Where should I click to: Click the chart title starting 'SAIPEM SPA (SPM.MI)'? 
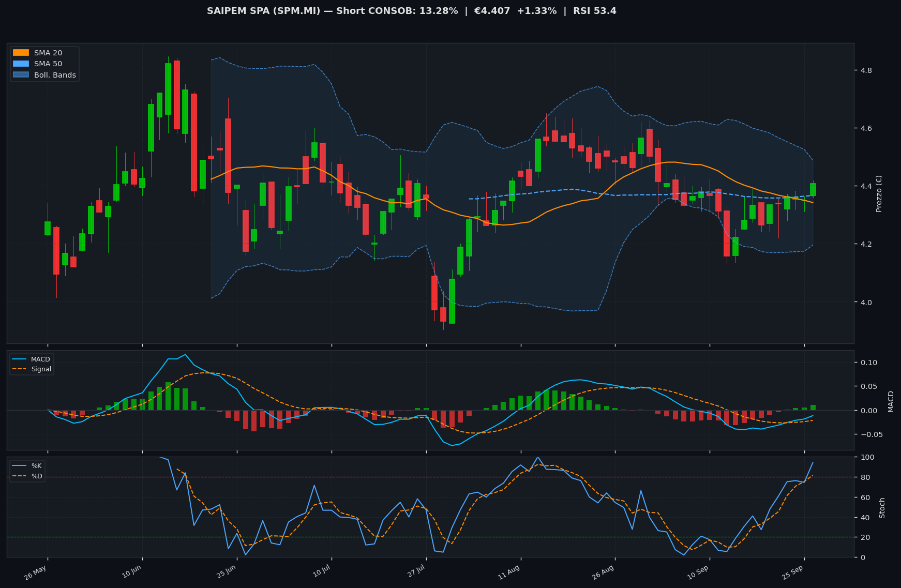pos(412,11)
